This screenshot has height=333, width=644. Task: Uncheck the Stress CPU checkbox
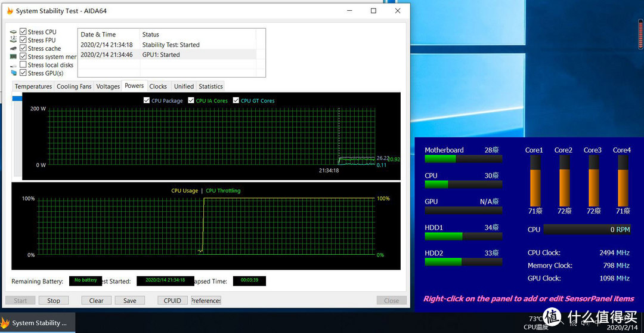pos(23,32)
